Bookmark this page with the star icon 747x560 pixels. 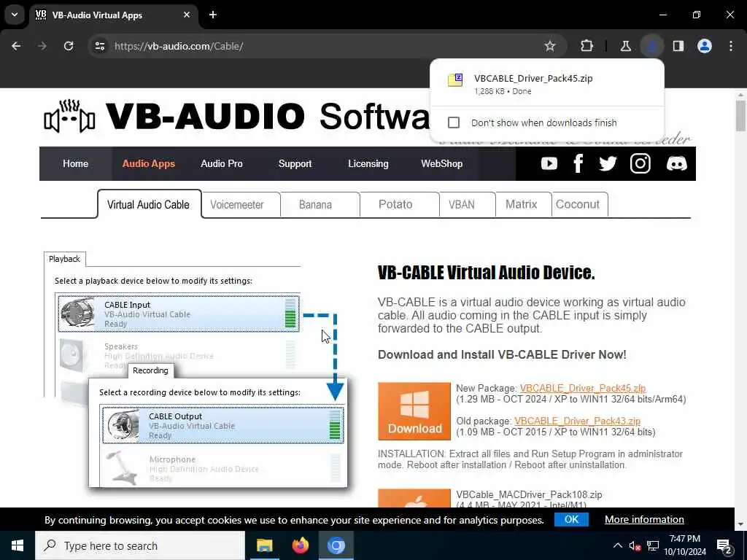(550, 46)
